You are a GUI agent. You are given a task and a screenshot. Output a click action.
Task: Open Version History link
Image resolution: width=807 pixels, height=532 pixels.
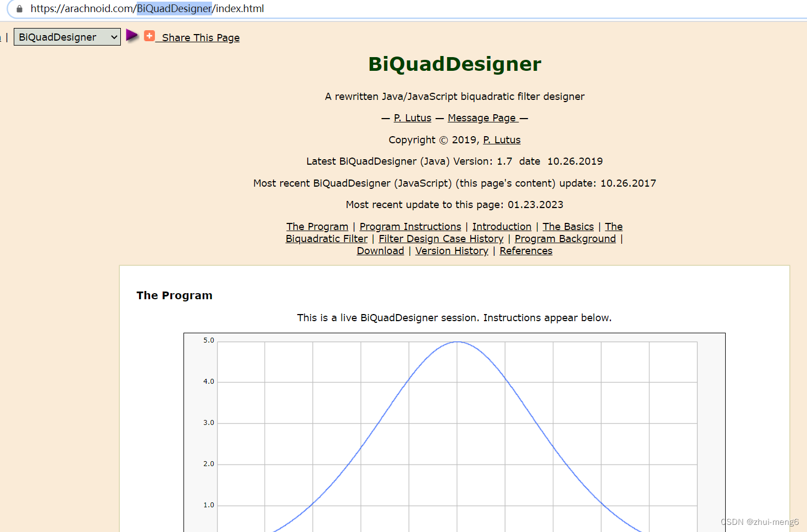pos(452,251)
